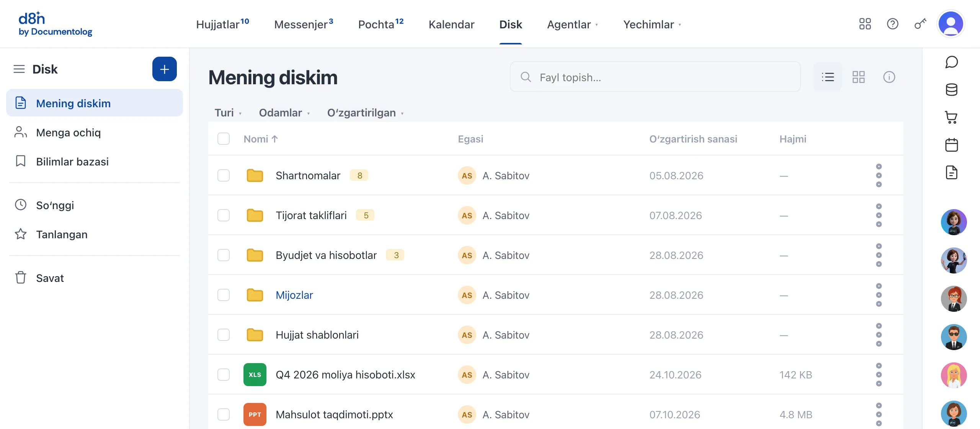Sort by the Nomi column header
This screenshot has height=429, width=980.
point(261,139)
